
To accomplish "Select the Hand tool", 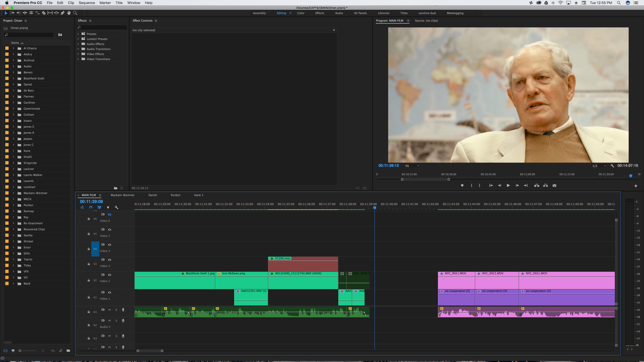I will 69,13.
